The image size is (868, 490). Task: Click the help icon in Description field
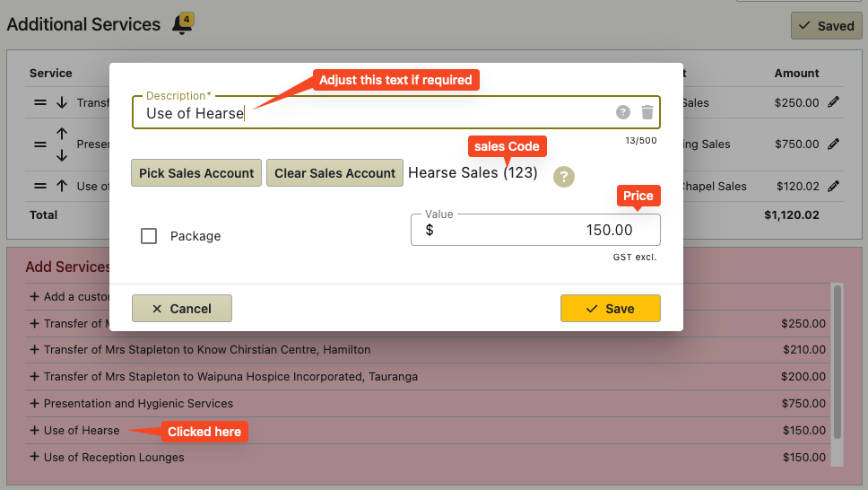[x=623, y=112]
